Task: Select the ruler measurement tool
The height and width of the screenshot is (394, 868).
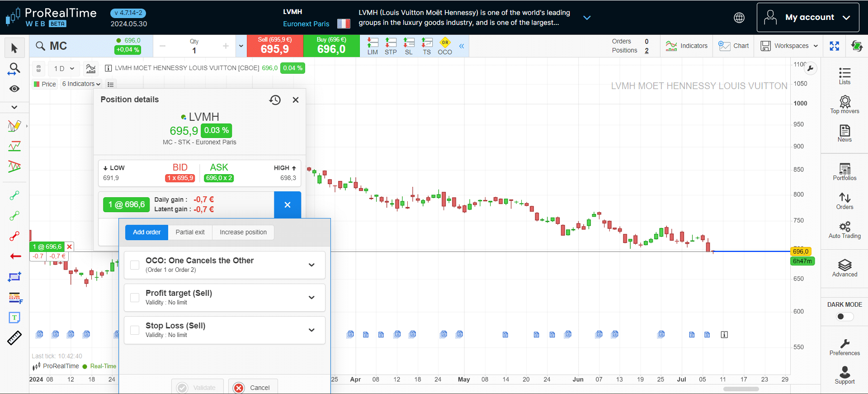Action: coord(14,338)
